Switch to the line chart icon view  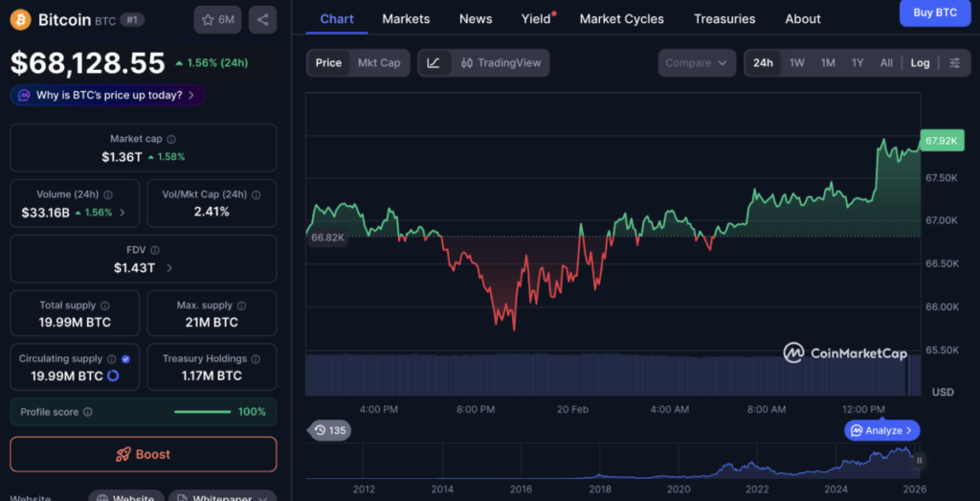[434, 63]
